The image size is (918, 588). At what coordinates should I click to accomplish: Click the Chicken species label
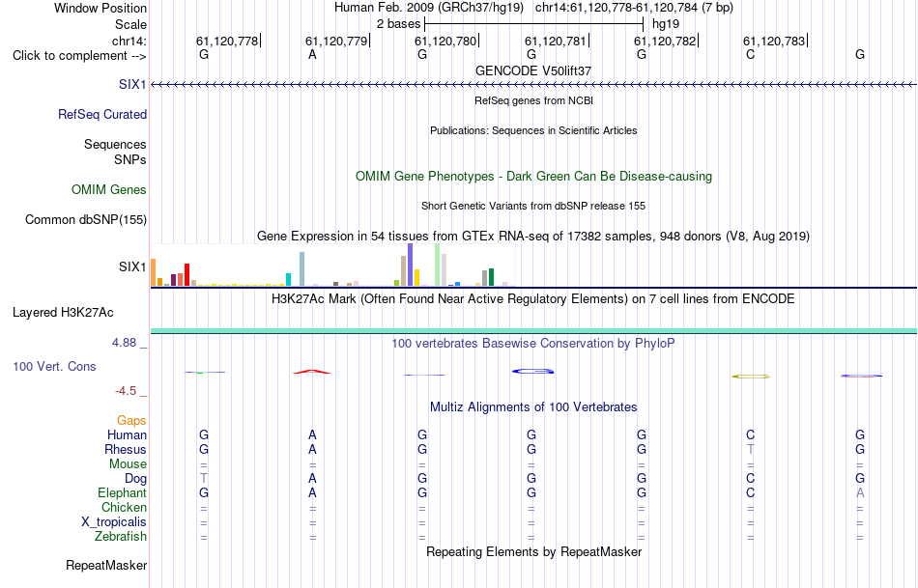pos(124,507)
